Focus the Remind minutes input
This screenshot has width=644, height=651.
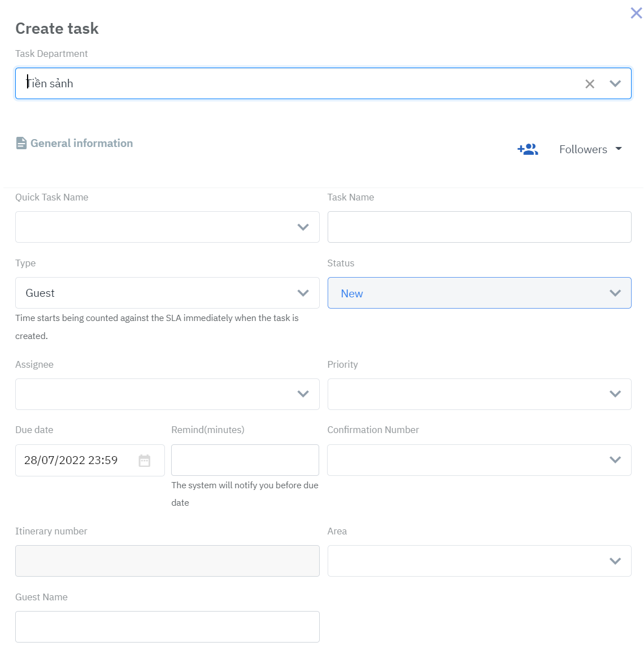245,460
